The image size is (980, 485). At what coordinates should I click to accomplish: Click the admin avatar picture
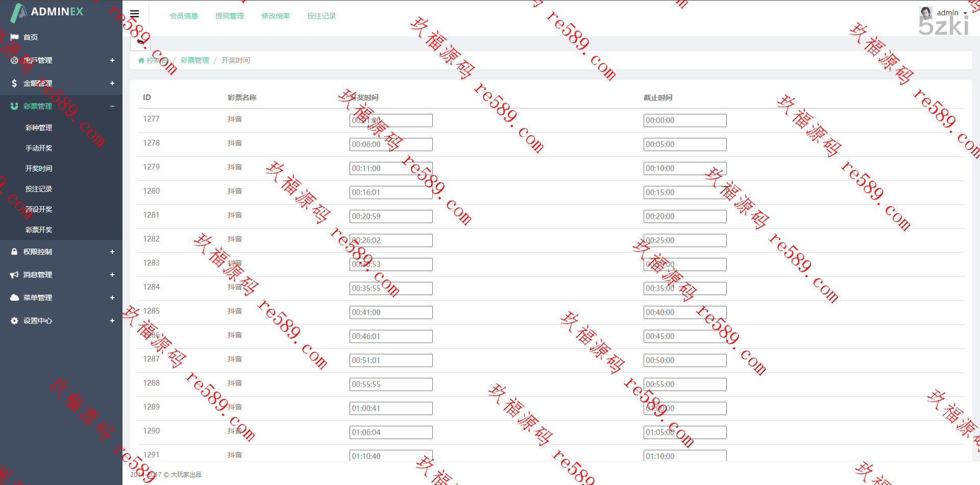[x=926, y=13]
